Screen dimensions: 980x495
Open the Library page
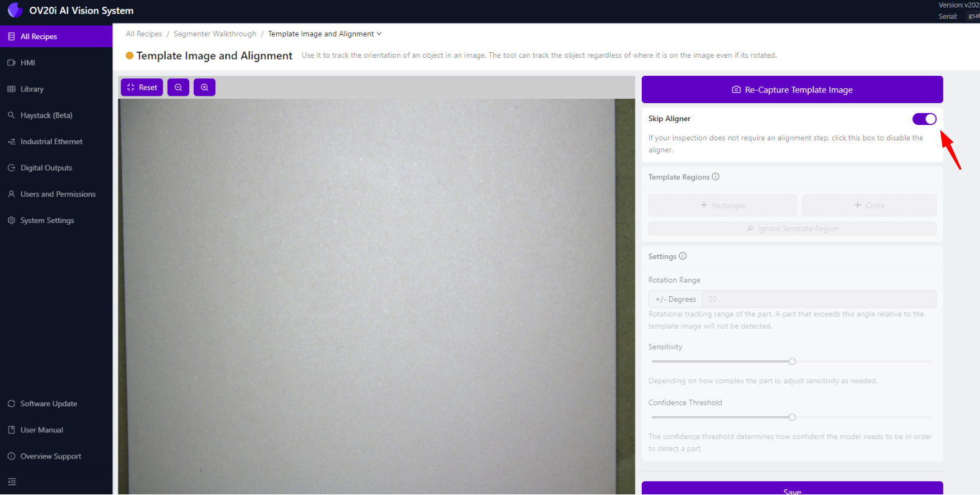point(32,89)
